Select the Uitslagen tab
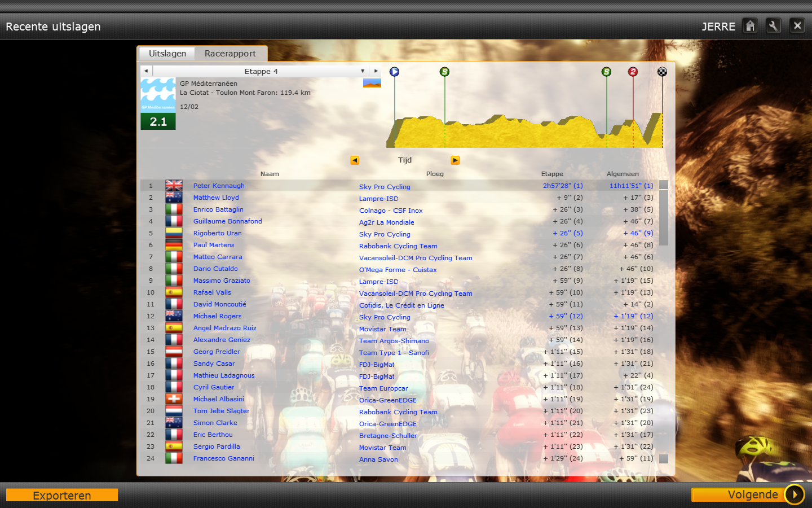Image resolution: width=812 pixels, height=508 pixels. point(167,54)
